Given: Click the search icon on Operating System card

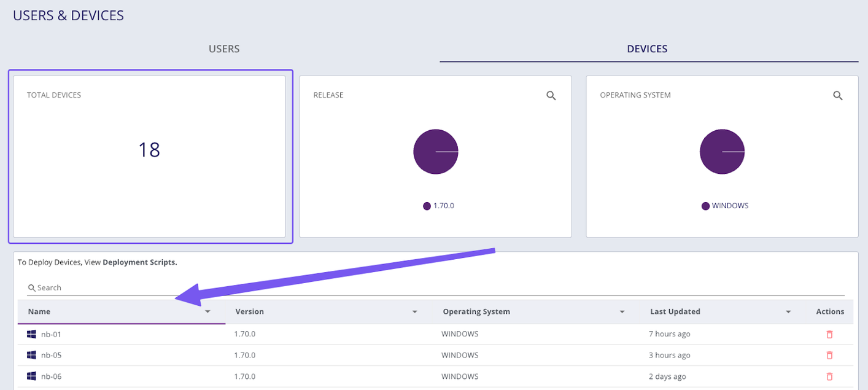Looking at the screenshot, I should (838, 95).
